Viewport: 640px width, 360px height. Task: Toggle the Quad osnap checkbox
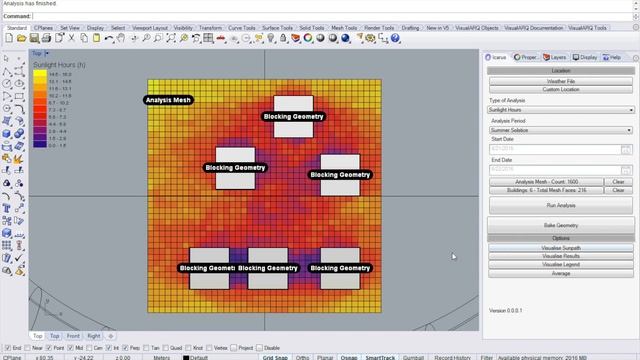165,348
